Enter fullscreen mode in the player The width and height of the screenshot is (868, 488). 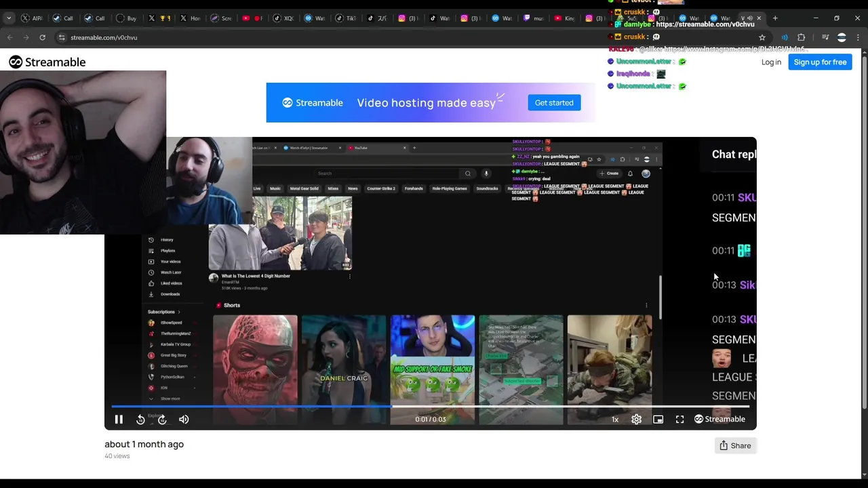click(x=679, y=420)
